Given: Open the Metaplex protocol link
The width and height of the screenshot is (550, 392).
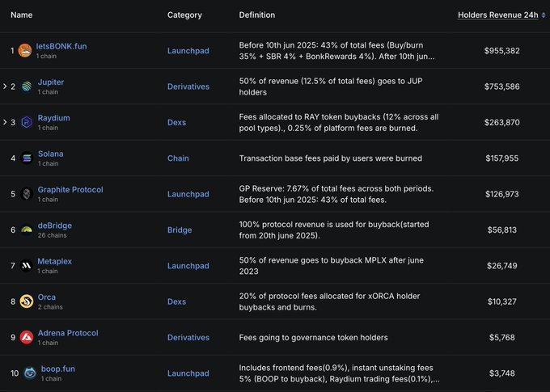Looking at the screenshot, I should 55,261.
